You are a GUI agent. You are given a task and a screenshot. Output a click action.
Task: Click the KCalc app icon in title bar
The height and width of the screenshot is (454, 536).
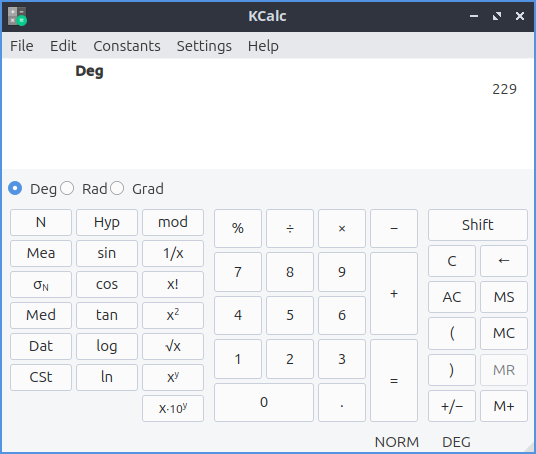(17, 16)
